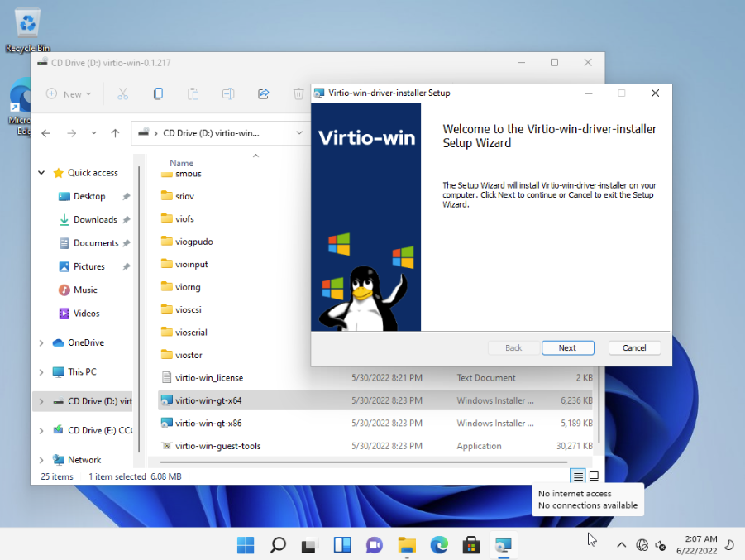
Task: Collapse the Quick access section
Action: [x=41, y=173]
